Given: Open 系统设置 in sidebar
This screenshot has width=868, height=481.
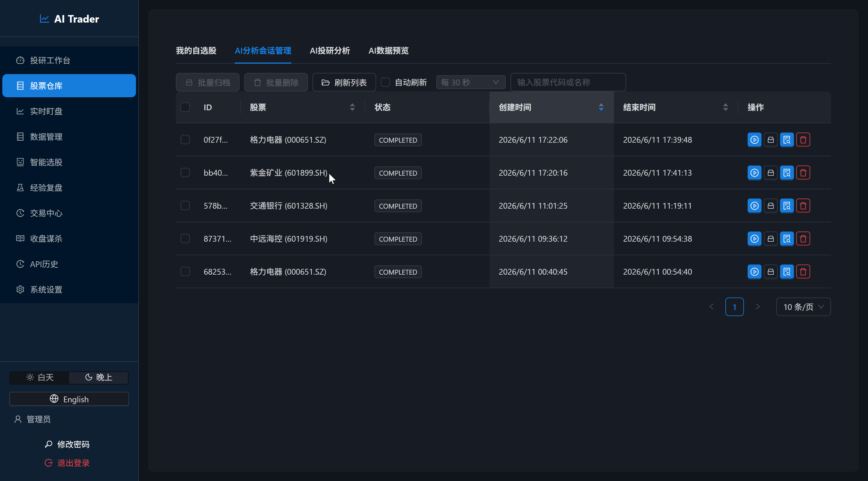Looking at the screenshot, I should (x=69, y=289).
